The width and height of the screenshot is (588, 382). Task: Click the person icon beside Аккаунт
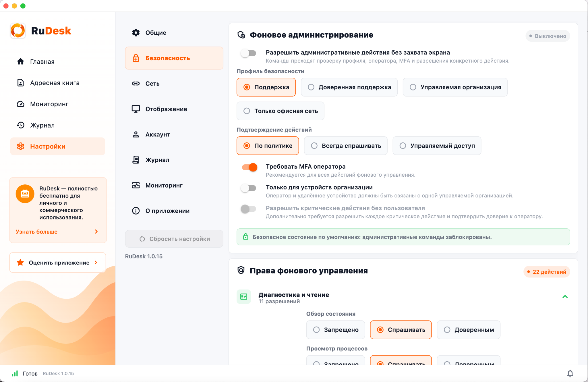(x=136, y=134)
